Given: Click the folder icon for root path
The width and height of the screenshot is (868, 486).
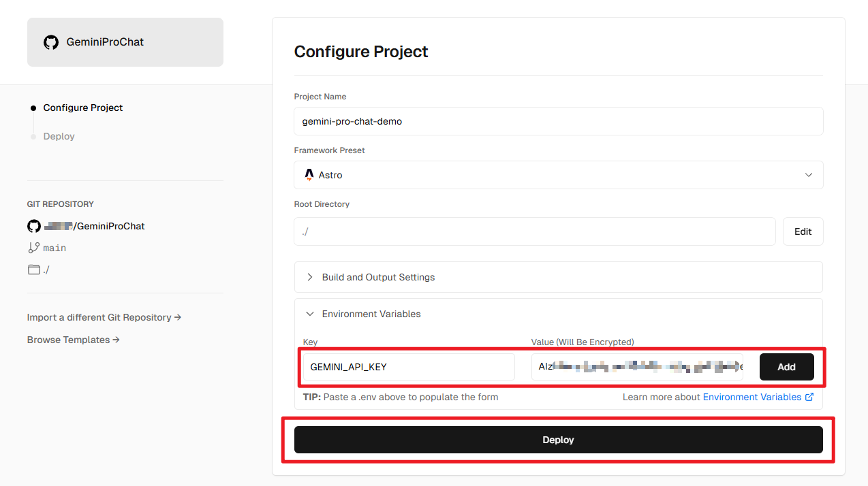Looking at the screenshot, I should (x=33, y=270).
